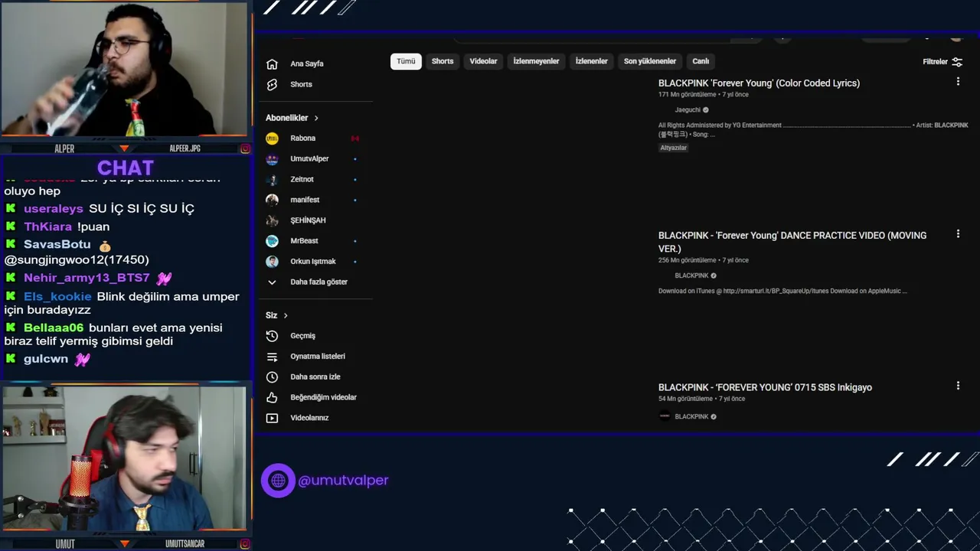Screen dimensions: 980x551
Task: Open Zeitnot channel avatar
Action: [272, 180]
